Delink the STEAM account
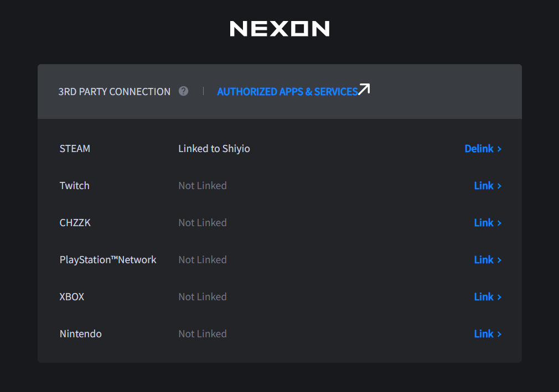 (x=479, y=149)
